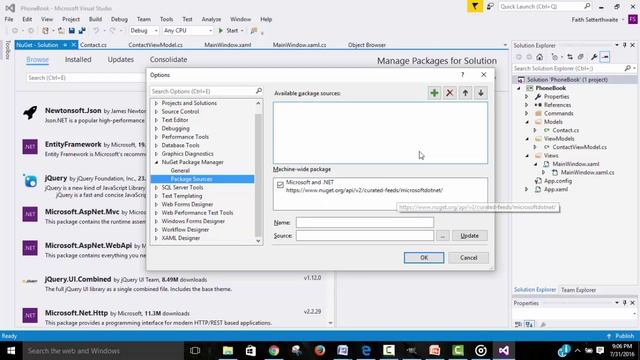Click Visual Studio taskbar icon
This screenshot has width=640, height=360.
coord(503,351)
